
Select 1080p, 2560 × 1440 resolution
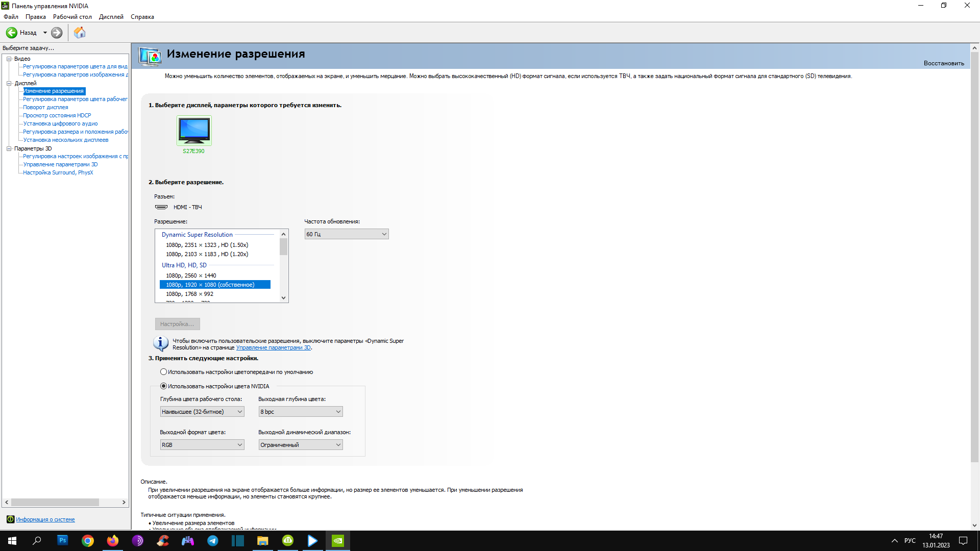(x=191, y=275)
